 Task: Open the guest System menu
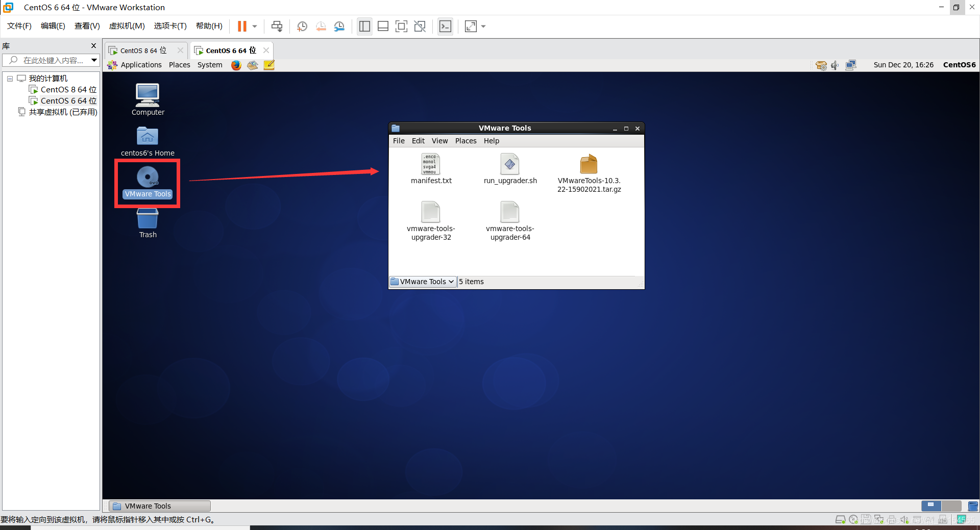click(x=210, y=65)
